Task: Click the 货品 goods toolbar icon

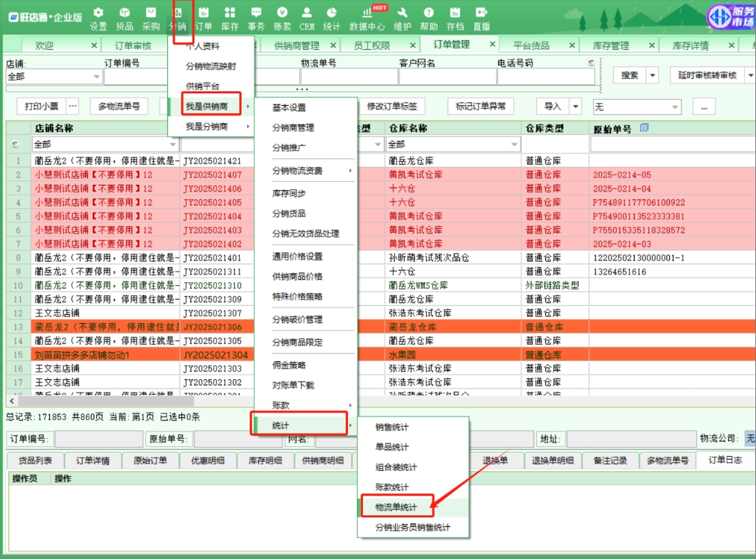Action: tap(124, 18)
